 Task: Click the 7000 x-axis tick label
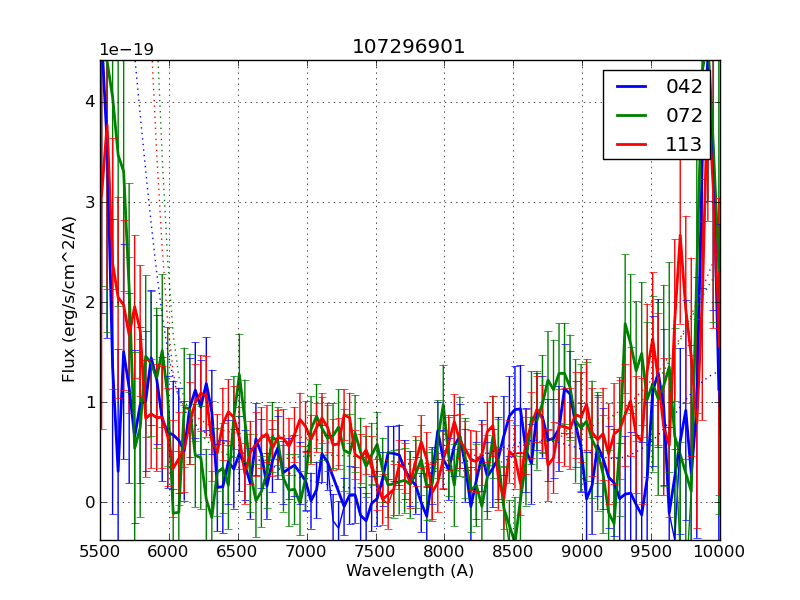coord(307,551)
